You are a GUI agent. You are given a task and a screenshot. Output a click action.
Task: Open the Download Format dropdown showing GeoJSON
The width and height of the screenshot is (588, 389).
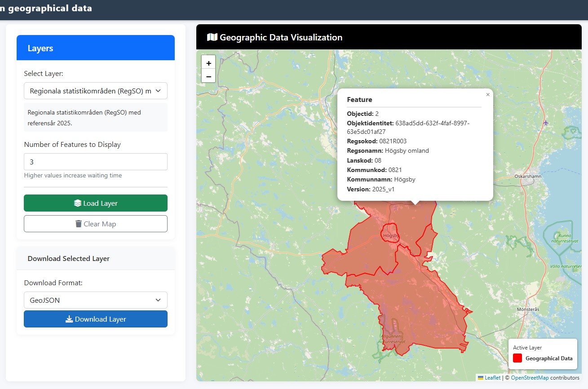pos(96,300)
